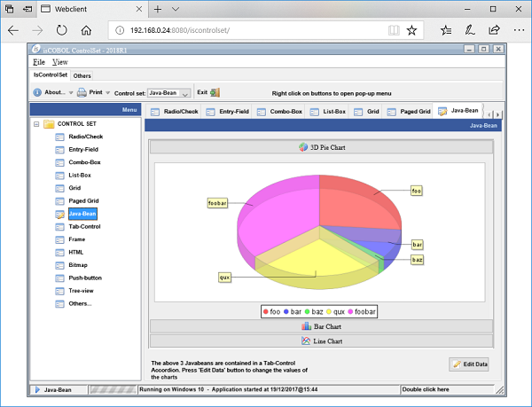The image size is (532, 407).
Task: Select Tree-view in the control list
Action: (83, 290)
